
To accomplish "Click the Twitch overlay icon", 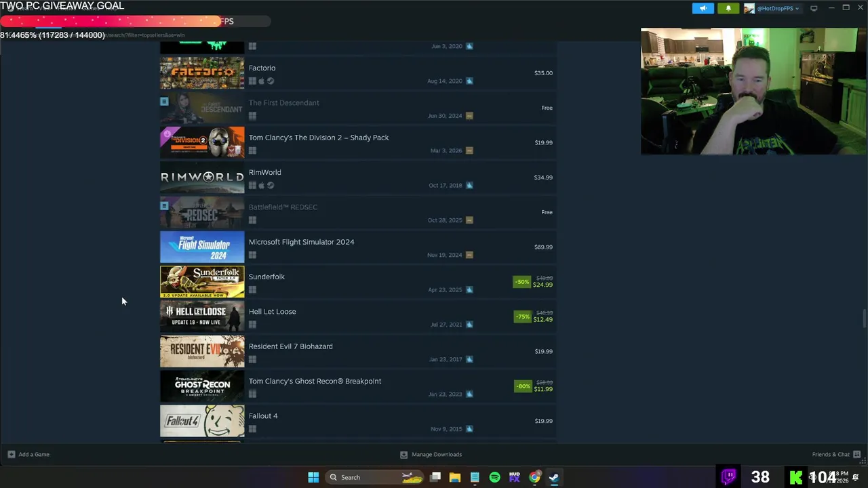I will (x=729, y=477).
